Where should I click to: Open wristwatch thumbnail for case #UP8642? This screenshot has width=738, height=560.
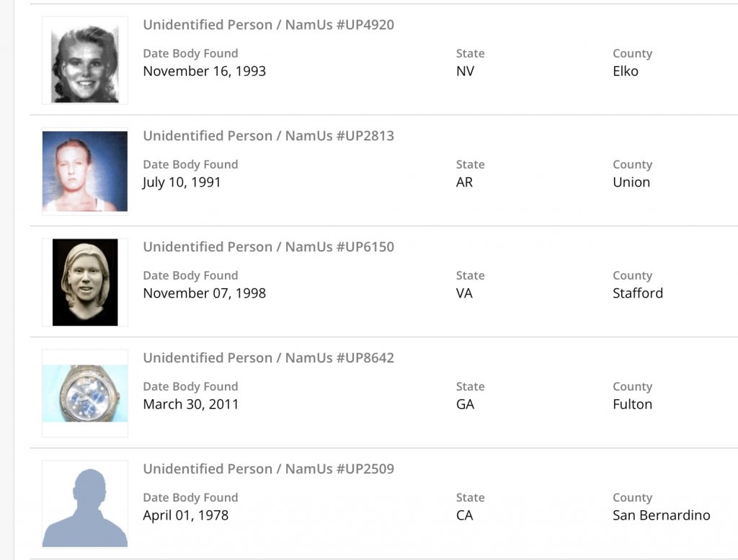point(85,394)
